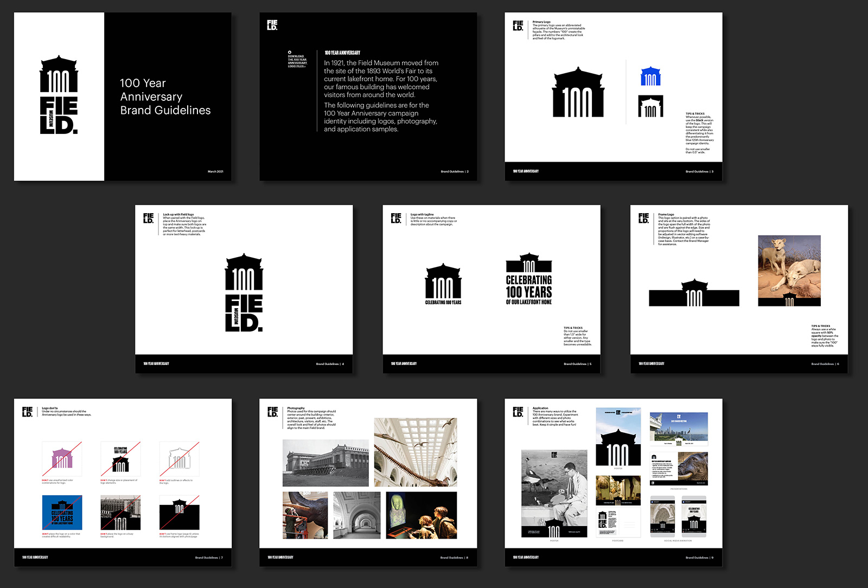Click the crossed-out misaligned frame logo example
This screenshot has height=588, width=868.
179,513
